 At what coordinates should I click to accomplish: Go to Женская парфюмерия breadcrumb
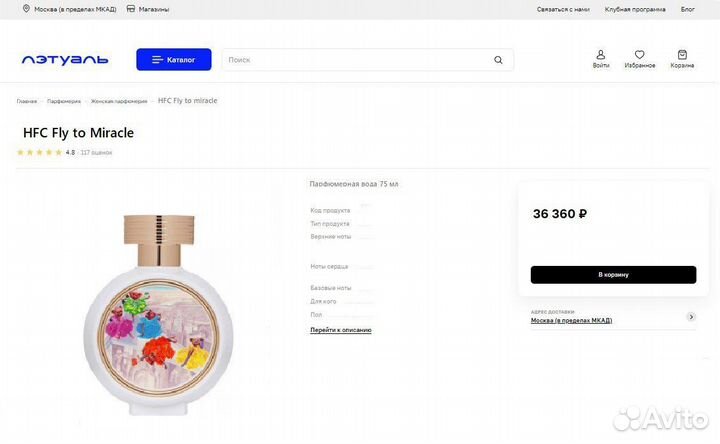[x=119, y=101]
